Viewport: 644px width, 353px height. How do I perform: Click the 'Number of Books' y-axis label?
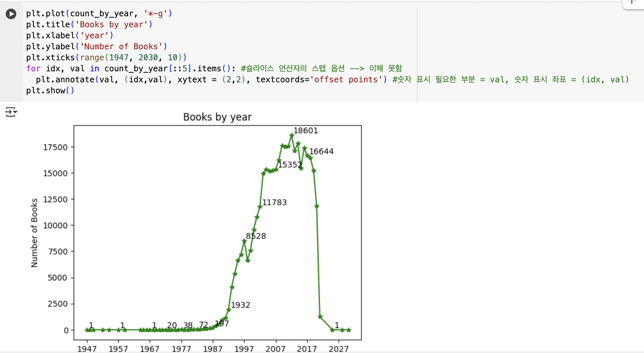34,233
